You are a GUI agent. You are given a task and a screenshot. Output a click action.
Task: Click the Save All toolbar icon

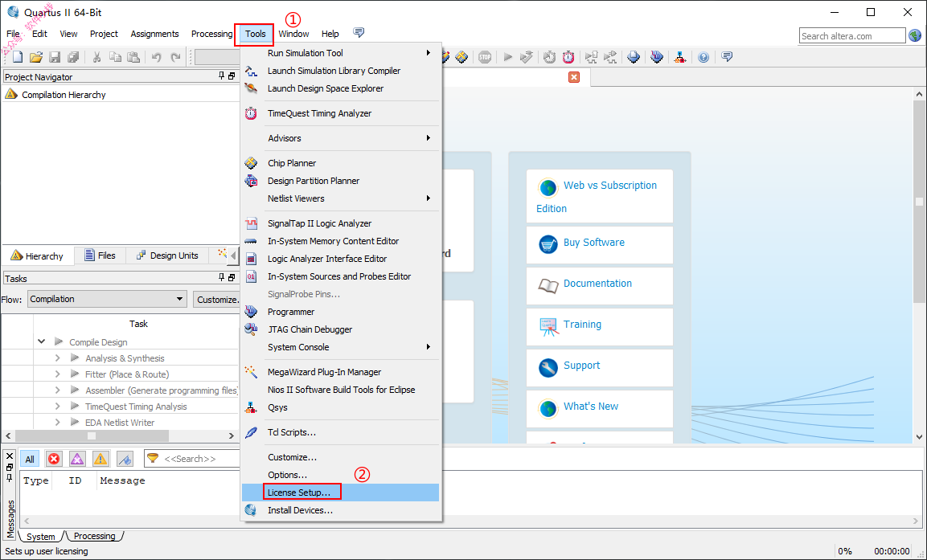tap(73, 57)
